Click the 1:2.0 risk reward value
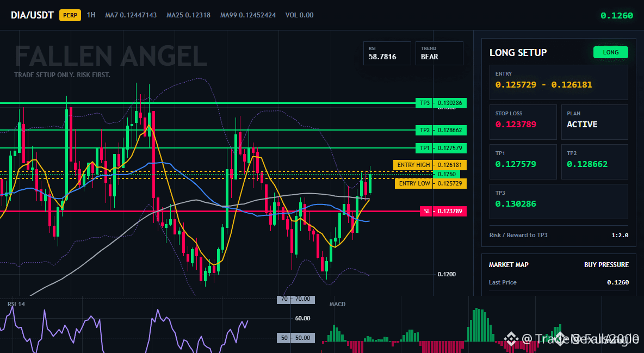Image resolution: width=644 pixels, height=353 pixels. (x=620, y=236)
